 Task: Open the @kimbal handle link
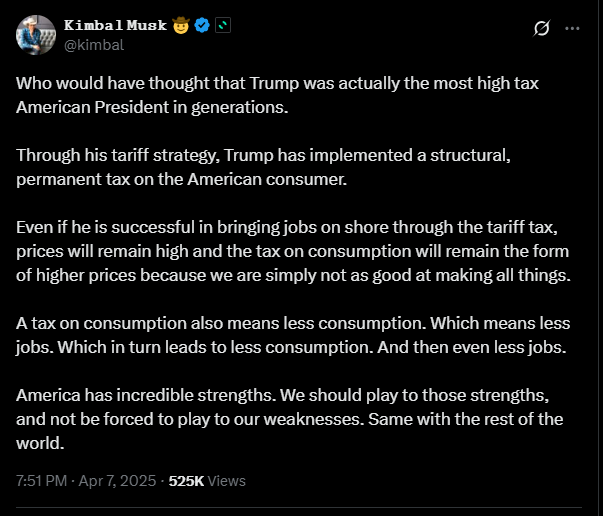93,44
